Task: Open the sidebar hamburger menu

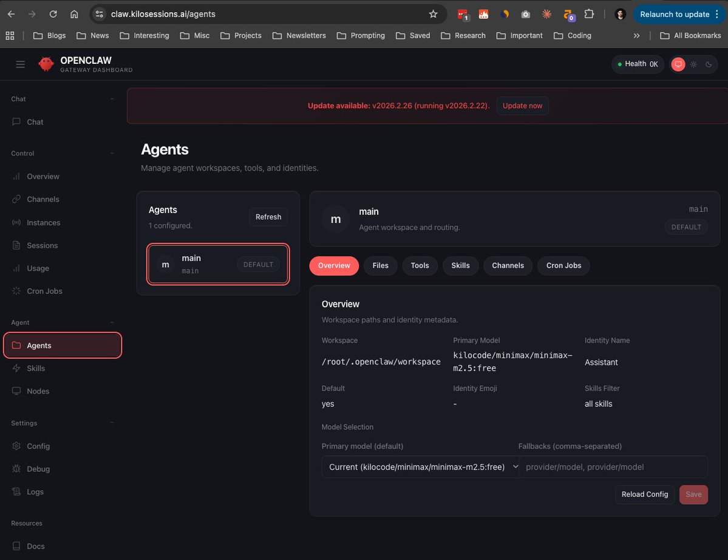Action: coord(20,64)
